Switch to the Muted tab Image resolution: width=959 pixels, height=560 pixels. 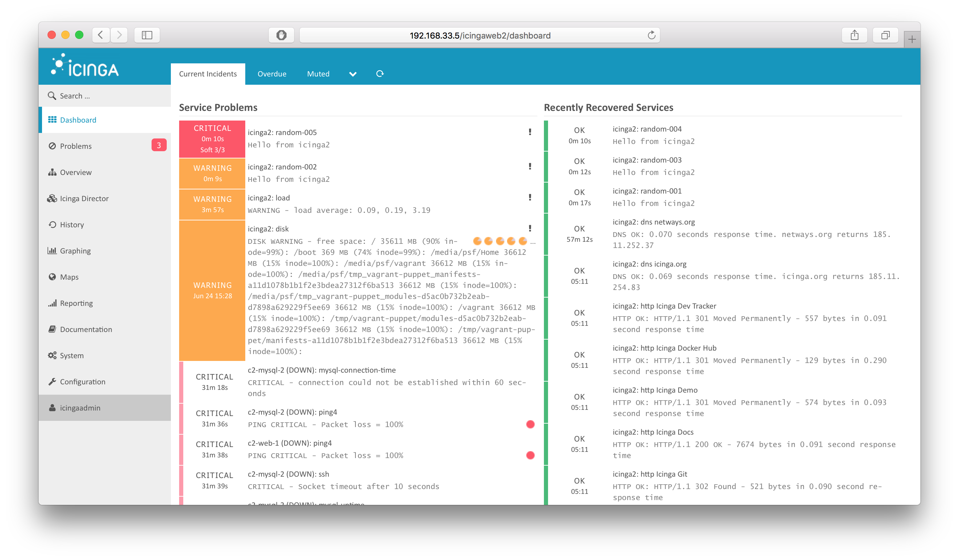point(318,74)
